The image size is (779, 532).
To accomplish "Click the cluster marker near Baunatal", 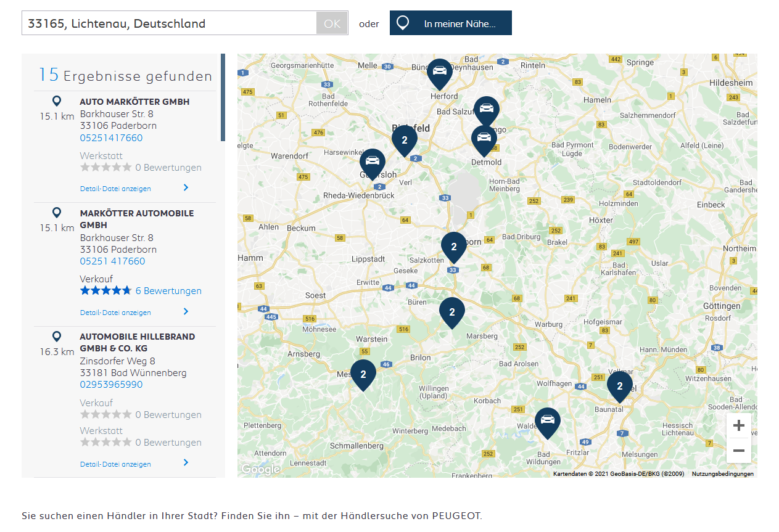I will tap(619, 386).
